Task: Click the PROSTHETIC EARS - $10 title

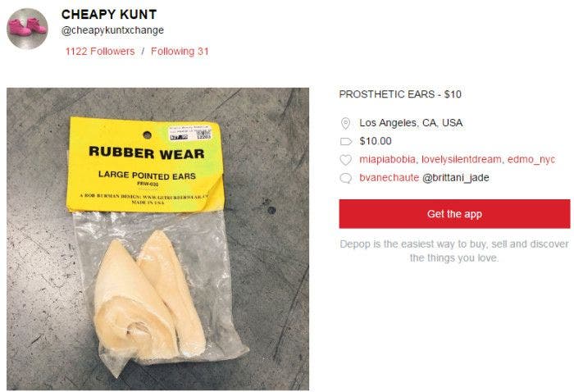Action: (x=400, y=94)
